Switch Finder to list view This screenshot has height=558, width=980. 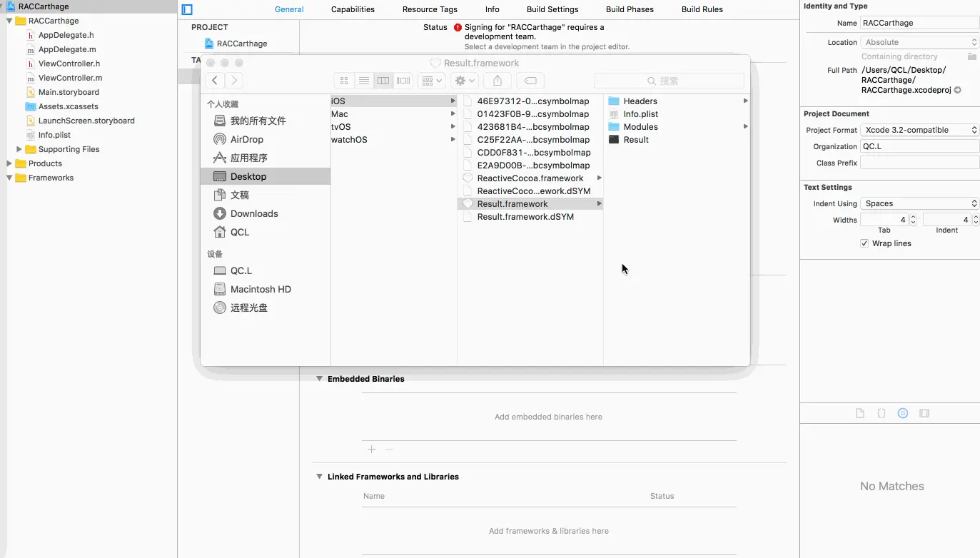pyautogui.click(x=364, y=81)
